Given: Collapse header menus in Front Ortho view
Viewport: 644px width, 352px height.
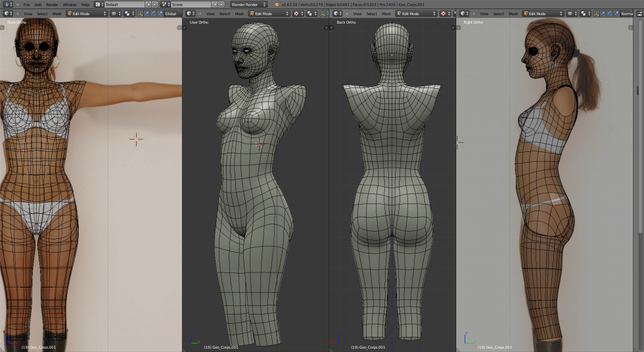Looking at the screenshot, I should (x=17, y=13).
